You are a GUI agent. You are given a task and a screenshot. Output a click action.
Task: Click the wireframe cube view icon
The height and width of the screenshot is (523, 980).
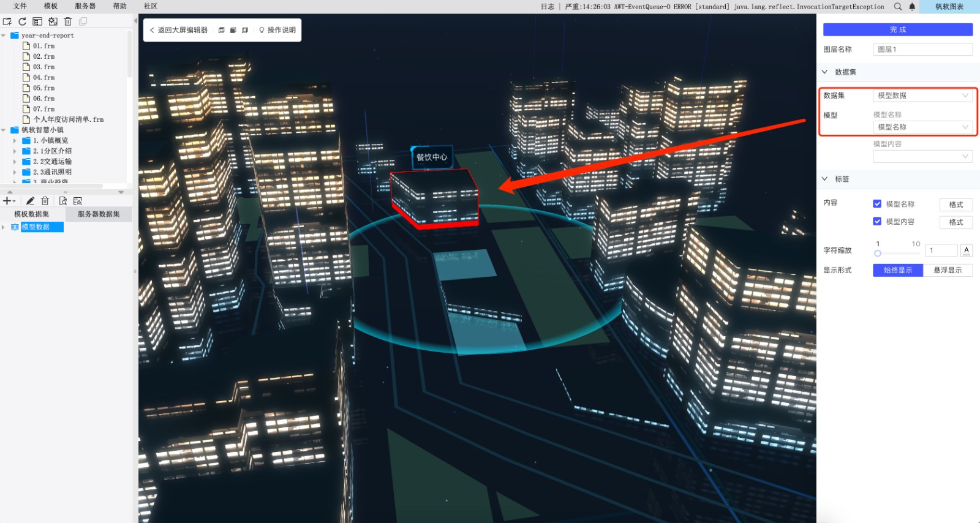tap(221, 30)
